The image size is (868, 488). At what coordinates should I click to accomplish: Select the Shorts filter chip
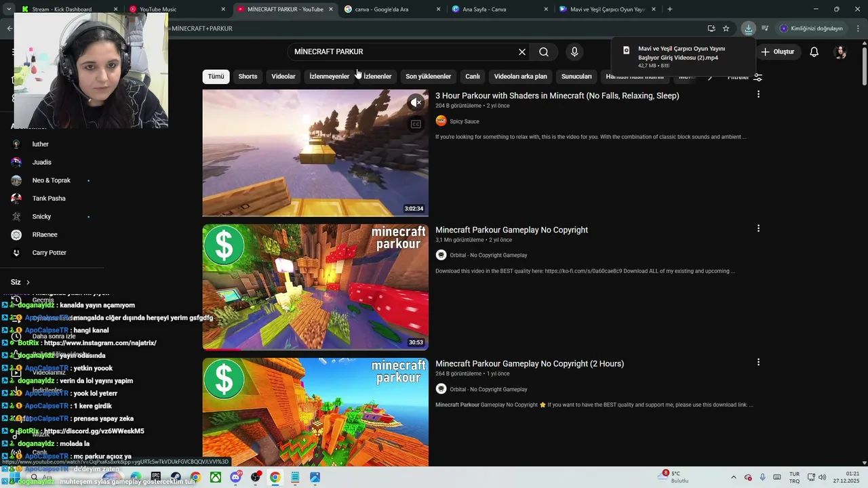pos(248,77)
